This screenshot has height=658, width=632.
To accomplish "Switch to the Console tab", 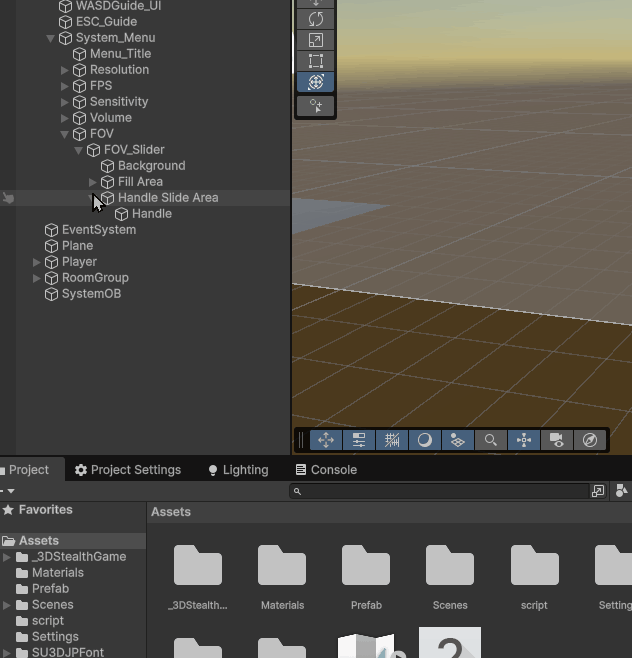I will click(x=326, y=470).
